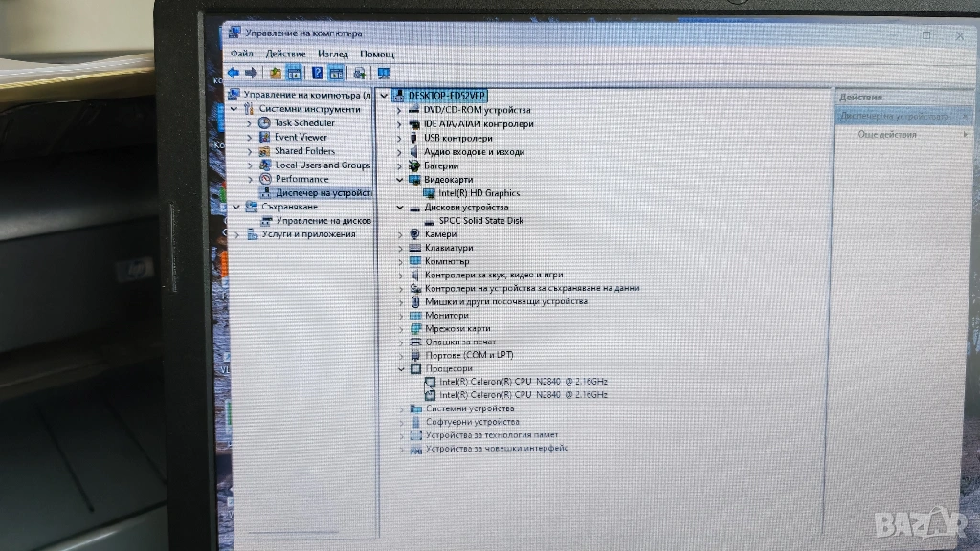
Task: Click the Аудио входове и изходи icon
Action: 413,152
